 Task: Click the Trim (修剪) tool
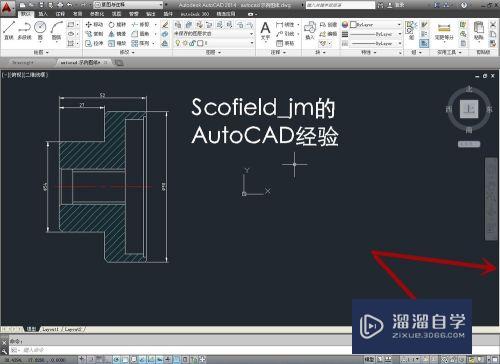[141, 24]
